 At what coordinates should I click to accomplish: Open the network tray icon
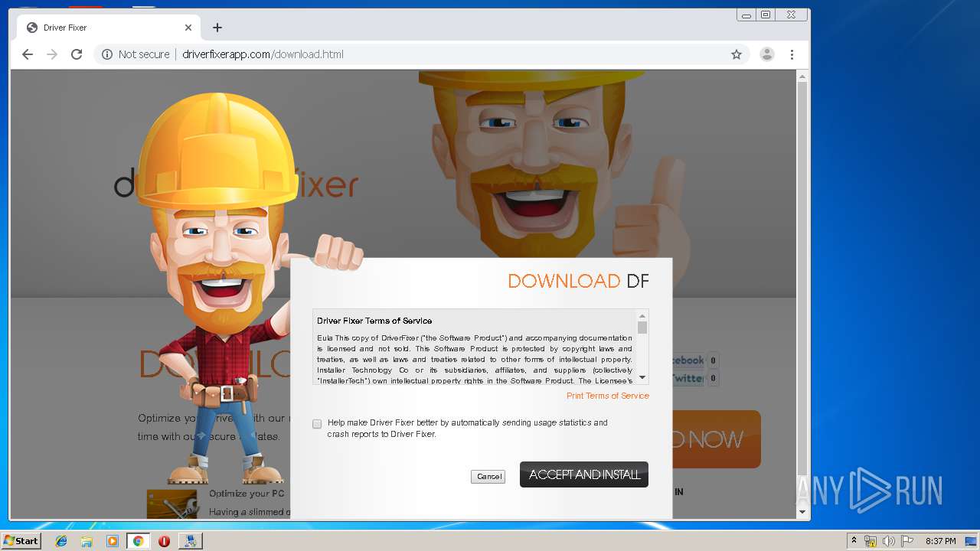coord(871,541)
